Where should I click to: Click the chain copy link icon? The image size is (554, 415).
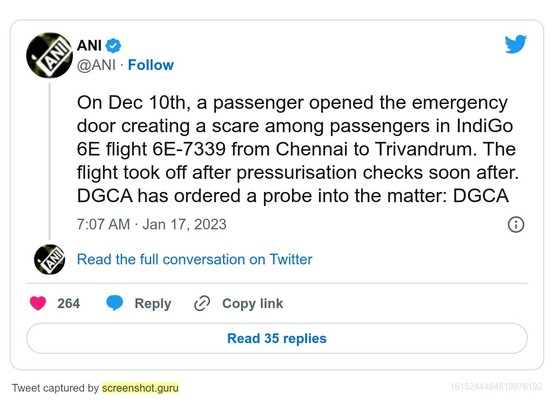(x=202, y=303)
